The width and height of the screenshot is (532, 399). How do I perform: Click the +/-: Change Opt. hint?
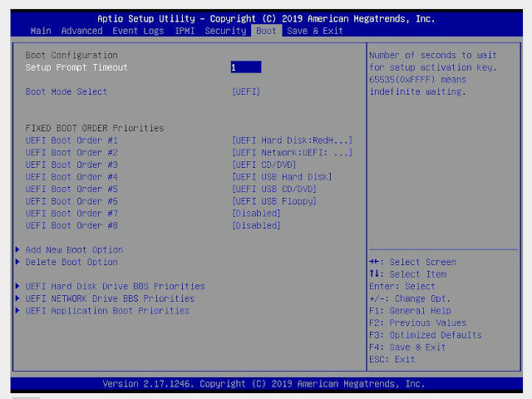[x=410, y=298]
